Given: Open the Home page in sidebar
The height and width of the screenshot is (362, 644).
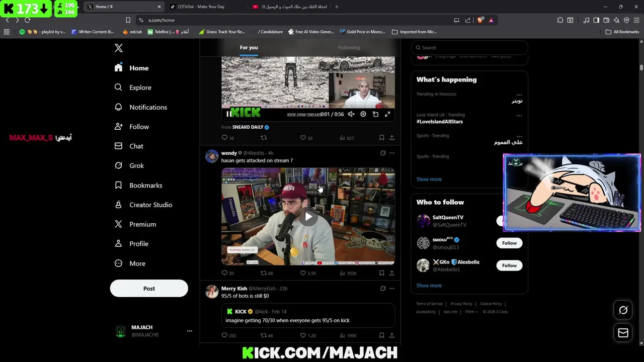Looking at the screenshot, I should click(x=131, y=68).
